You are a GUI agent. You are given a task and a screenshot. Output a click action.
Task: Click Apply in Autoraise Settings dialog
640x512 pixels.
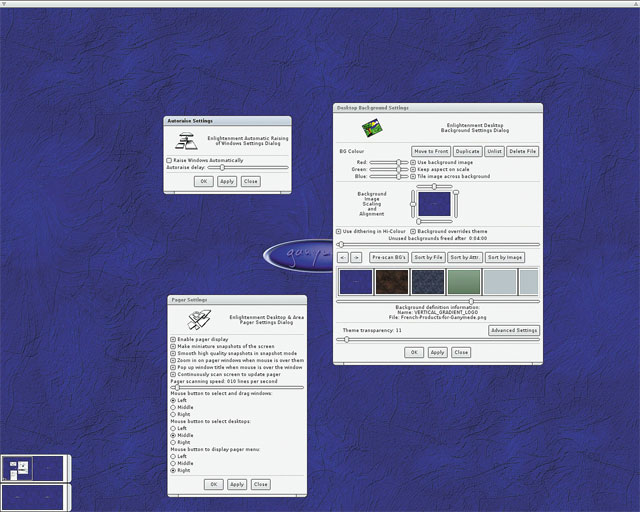point(227,181)
